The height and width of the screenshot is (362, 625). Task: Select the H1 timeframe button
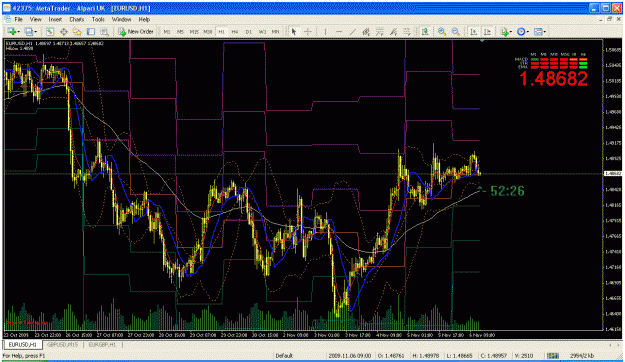[222, 31]
